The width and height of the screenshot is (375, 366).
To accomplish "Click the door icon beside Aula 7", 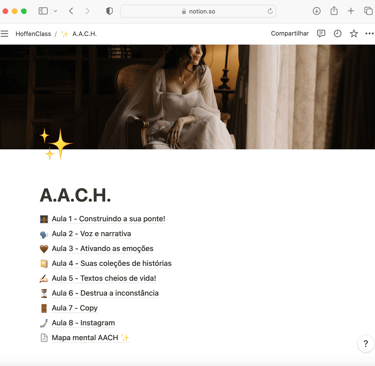I will pyautogui.click(x=44, y=308).
